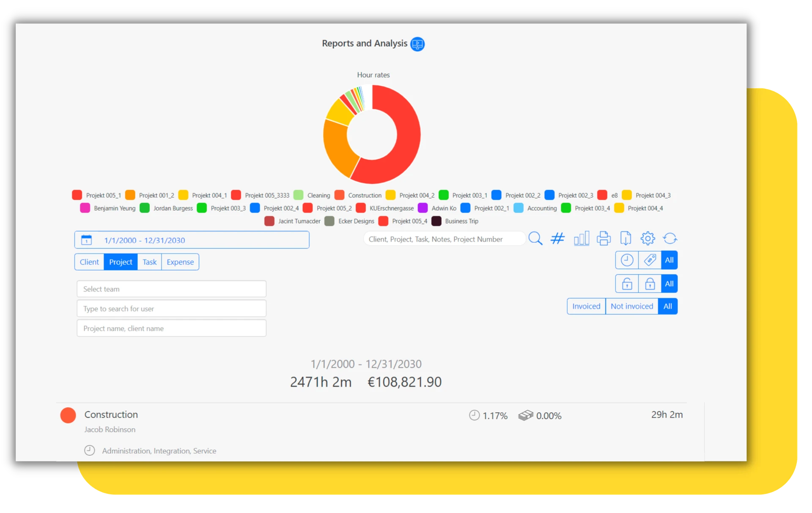Show only locked entries with the closed padlock
This screenshot has width=812, height=513.
click(x=650, y=284)
